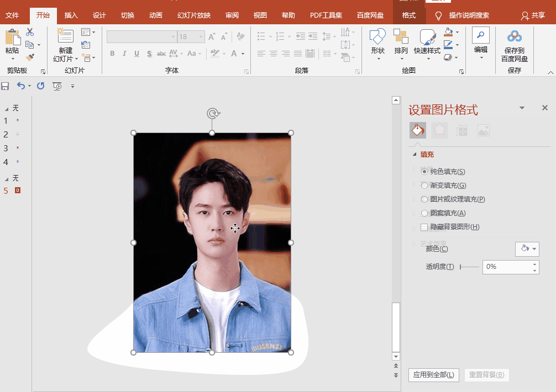Image resolution: width=556 pixels, height=392 pixels.
Task: Click the Transparency (透明度) slider
Action: [x=469, y=267]
